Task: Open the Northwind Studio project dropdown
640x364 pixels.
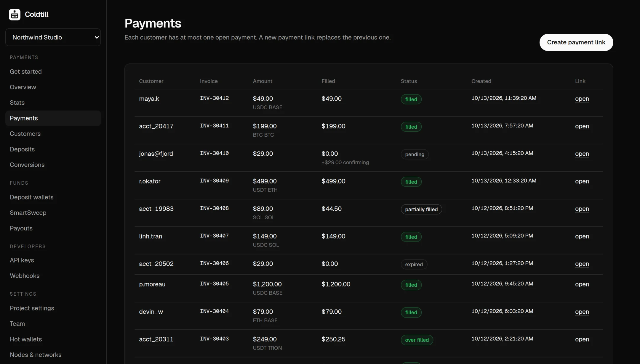Action: coord(53,37)
